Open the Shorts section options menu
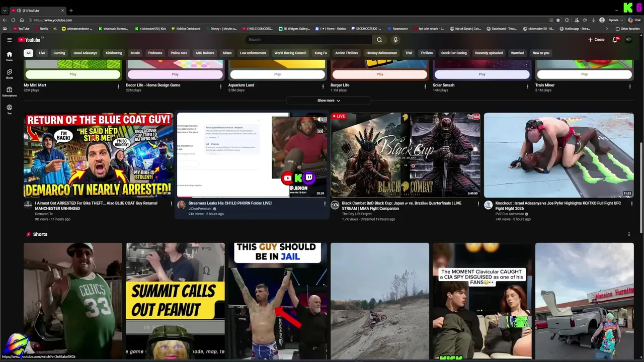Viewport: 644px width, 362px height. pyautogui.click(x=629, y=234)
